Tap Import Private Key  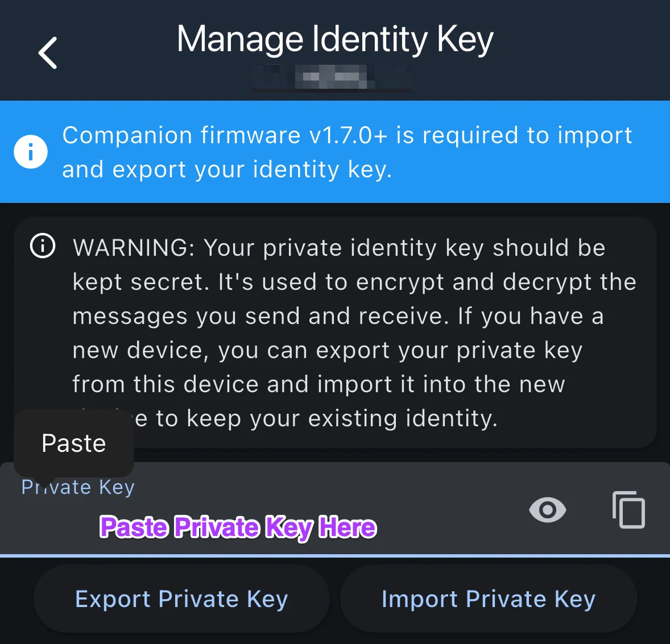488,599
